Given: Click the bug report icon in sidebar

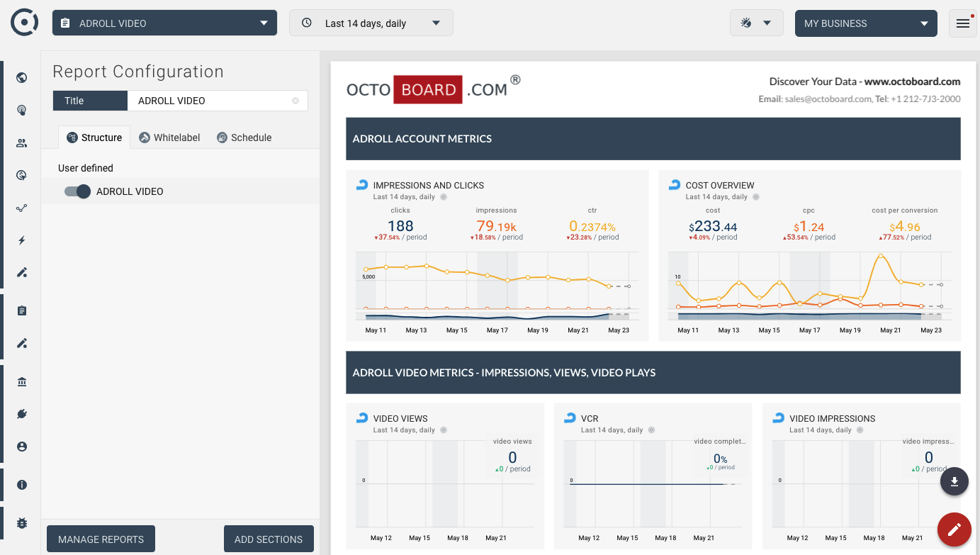Looking at the screenshot, I should pyautogui.click(x=22, y=523).
